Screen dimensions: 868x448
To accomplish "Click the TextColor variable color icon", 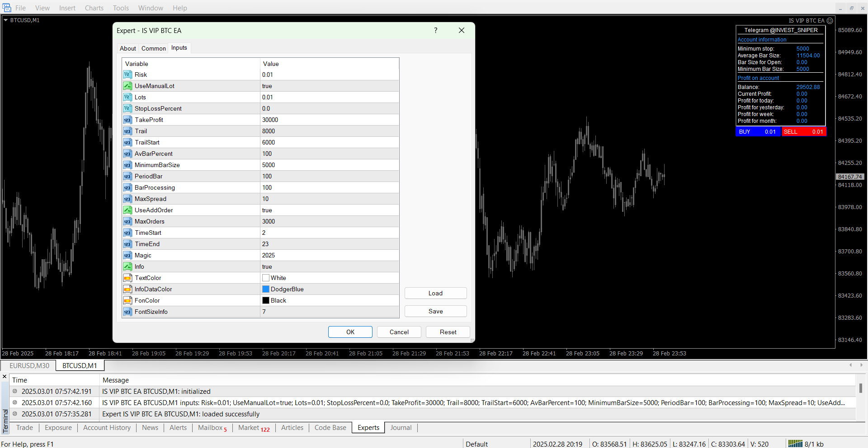I will point(127,278).
